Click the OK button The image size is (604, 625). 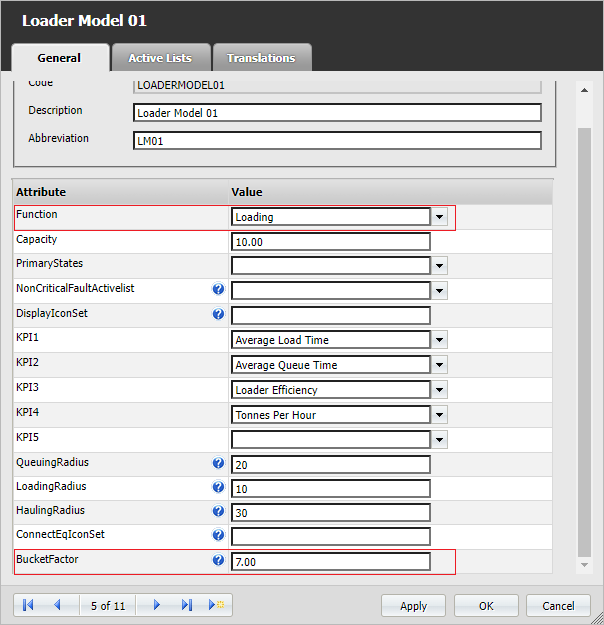click(x=486, y=606)
